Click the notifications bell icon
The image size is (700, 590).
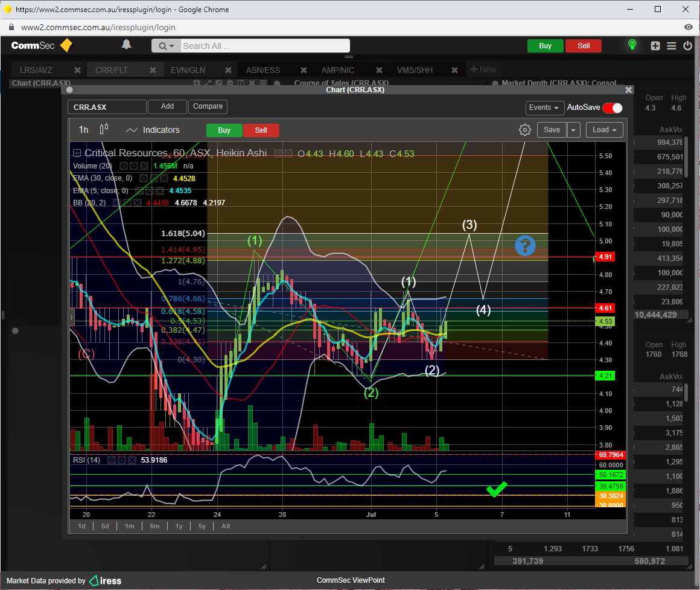[126, 45]
